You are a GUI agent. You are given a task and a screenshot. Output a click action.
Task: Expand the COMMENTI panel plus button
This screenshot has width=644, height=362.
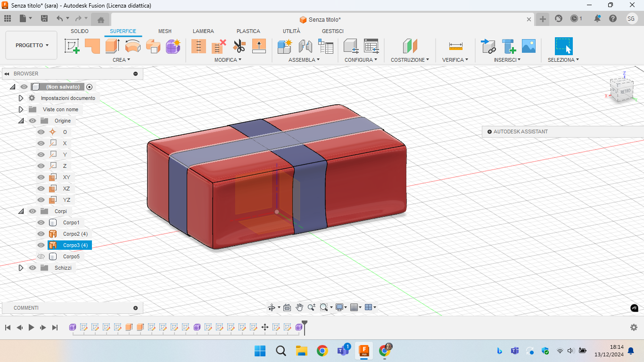coord(136,308)
